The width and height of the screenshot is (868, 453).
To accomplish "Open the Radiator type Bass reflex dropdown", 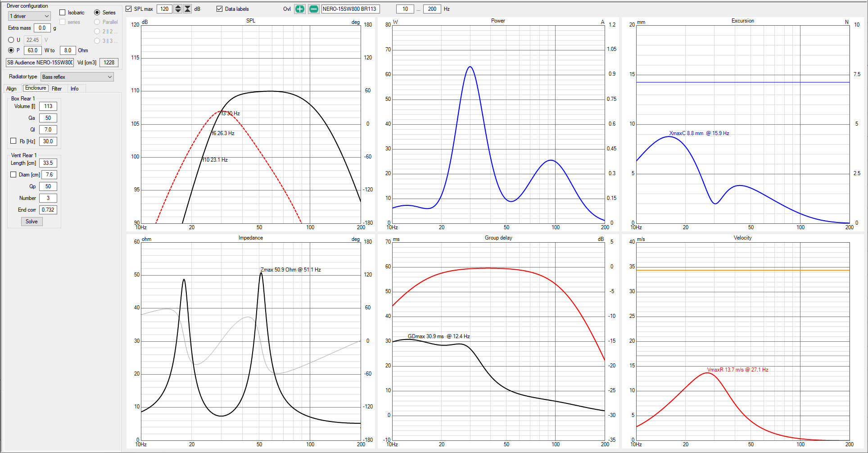I will click(x=77, y=77).
